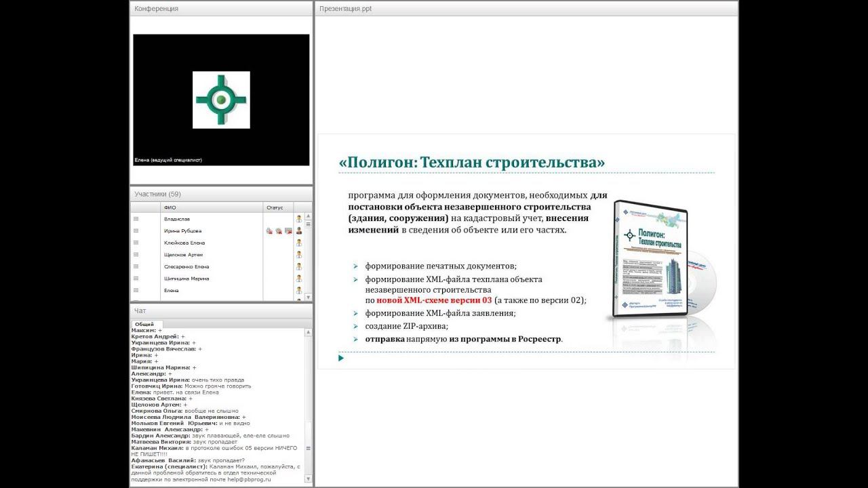This screenshot has height=488, width=868.
Task: Open the row menu icon beside Слесаренко Елена
Action: [x=136, y=266]
